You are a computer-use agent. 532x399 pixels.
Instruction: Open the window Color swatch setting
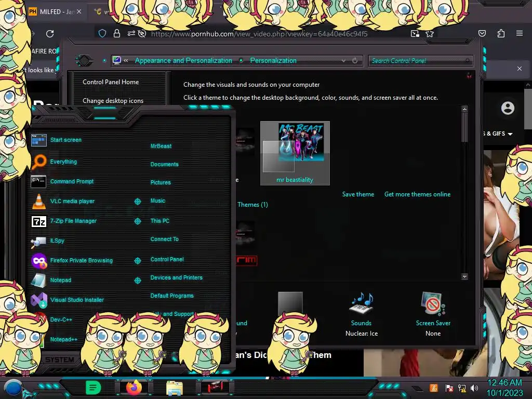point(290,303)
